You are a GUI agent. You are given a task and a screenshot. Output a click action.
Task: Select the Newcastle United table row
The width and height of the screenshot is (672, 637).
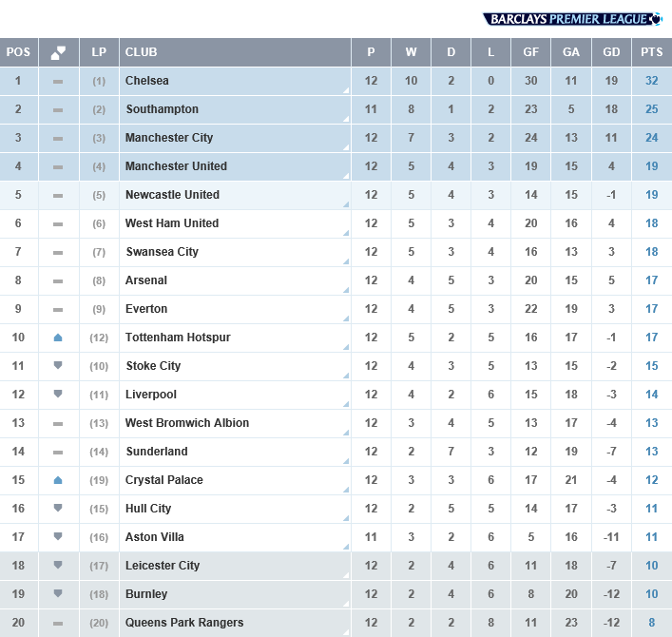click(336, 195)
